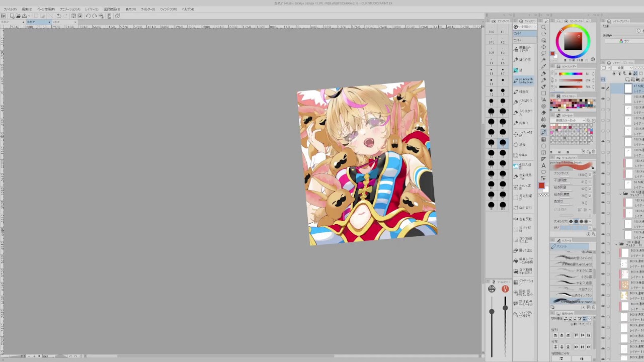The height and width of the screenshot is (362, 644).
Task: Click the hue H color slider
Action: coord(571,74)
